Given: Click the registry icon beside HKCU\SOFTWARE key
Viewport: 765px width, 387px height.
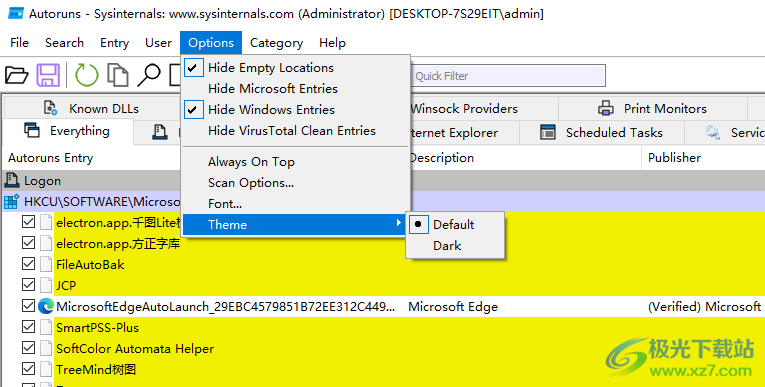Looking at the screenshot, I should pos(12,201).
